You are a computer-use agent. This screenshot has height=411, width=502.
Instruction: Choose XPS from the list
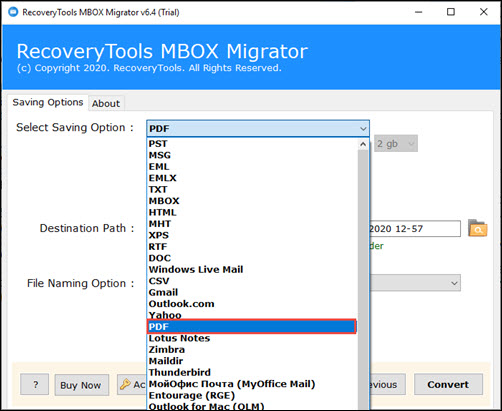coord(252,235)
